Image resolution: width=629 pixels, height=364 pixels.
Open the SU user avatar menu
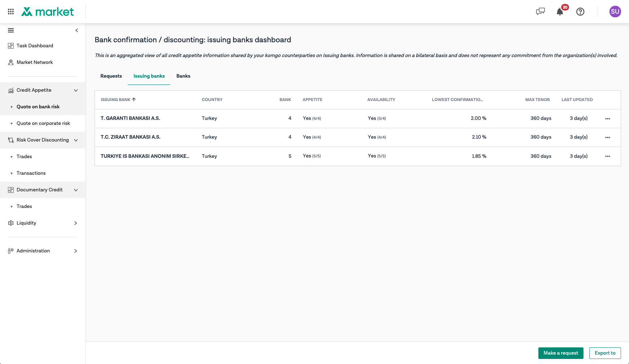point(615,12)
